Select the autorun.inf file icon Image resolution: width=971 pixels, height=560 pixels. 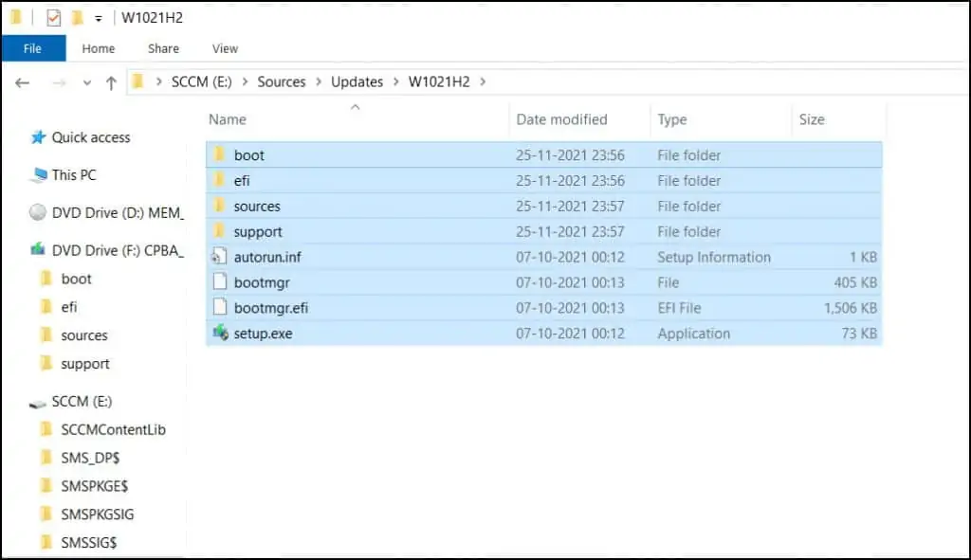219,256
